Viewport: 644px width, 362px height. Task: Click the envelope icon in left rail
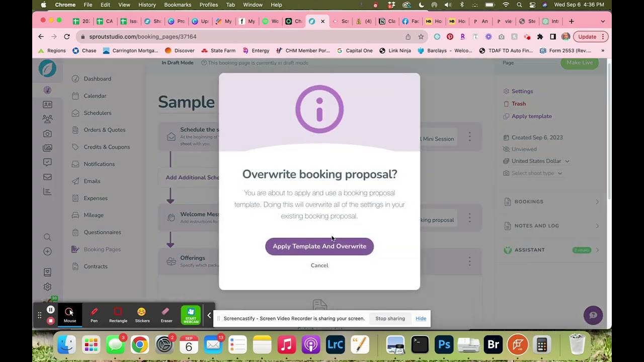point(47,177)
